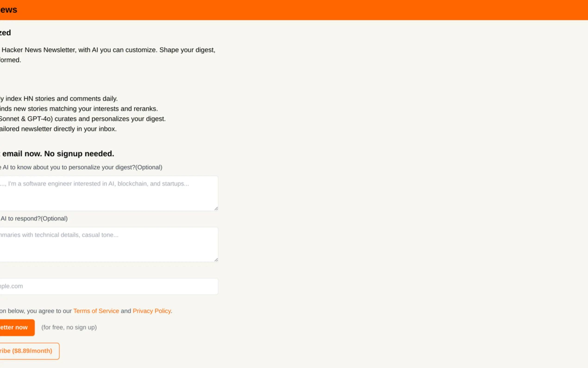Open the Terms of Service link

tap(96, 311)
